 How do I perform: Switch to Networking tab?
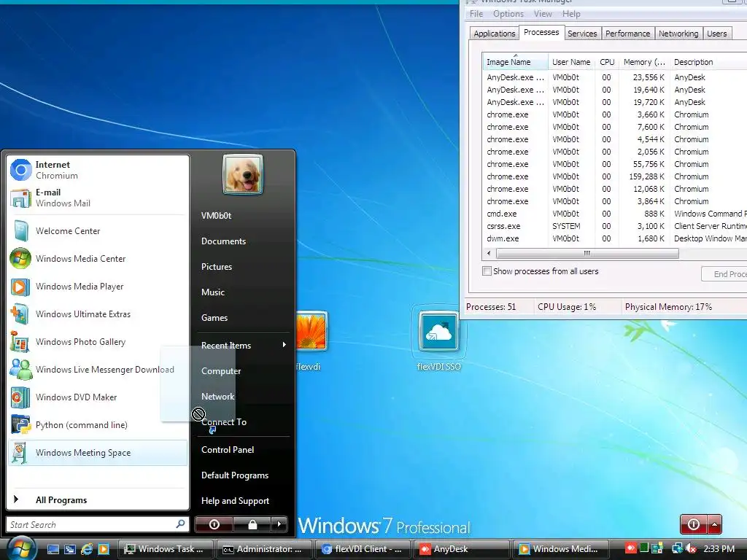coord(678,34)
